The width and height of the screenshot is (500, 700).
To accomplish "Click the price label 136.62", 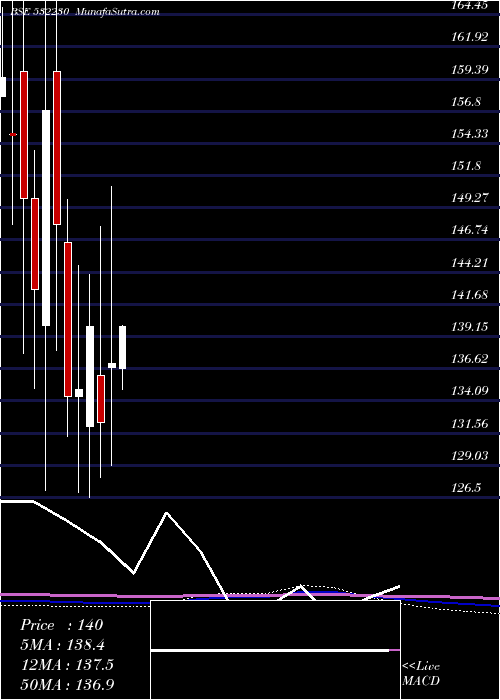I will pos(470,359).
